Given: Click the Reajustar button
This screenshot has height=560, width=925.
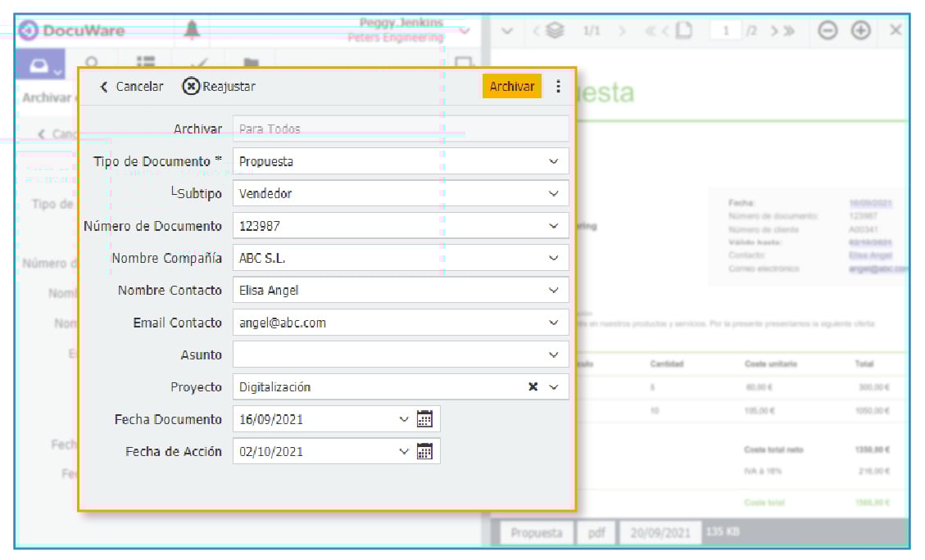Looking at the screenshot, I should [x=219, y=86].
